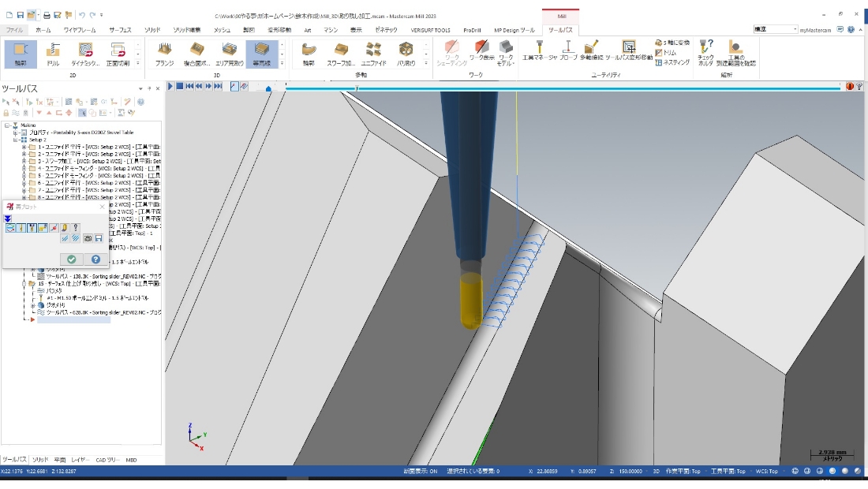This screenshot has height=489, width=868.
Task: Choose the 正面切削 facing toolpath
Action: (x=118, y=54)
